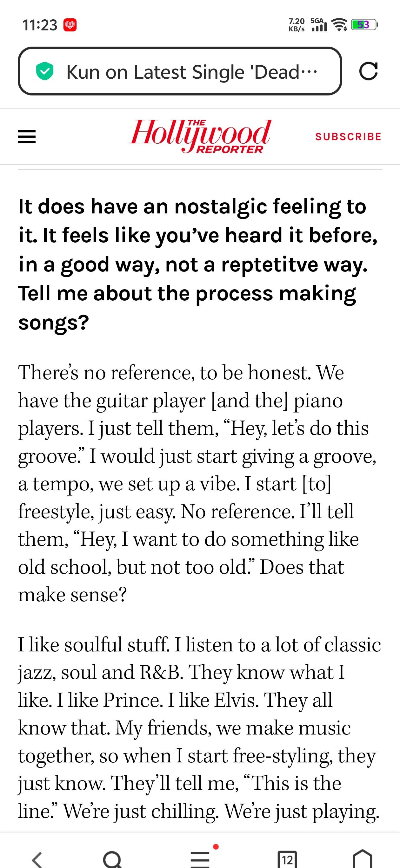Open the hamburger site menu
This screenshot has height=868, width=400.
click(x=27, y=137)
